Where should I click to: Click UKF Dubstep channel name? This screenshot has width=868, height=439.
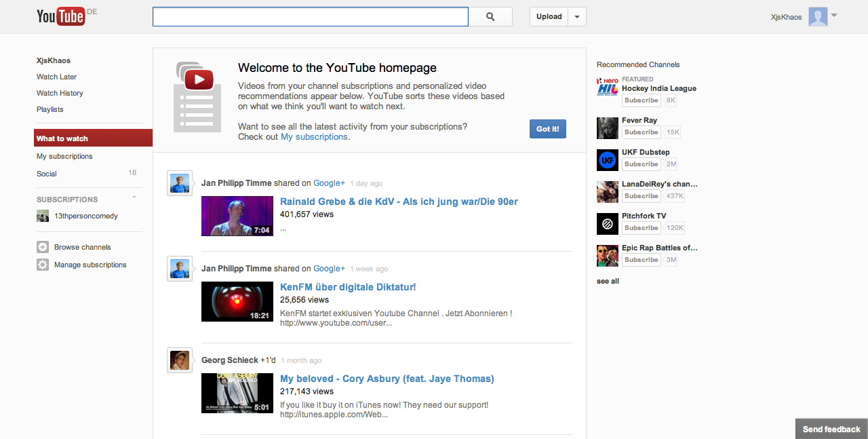646,152
